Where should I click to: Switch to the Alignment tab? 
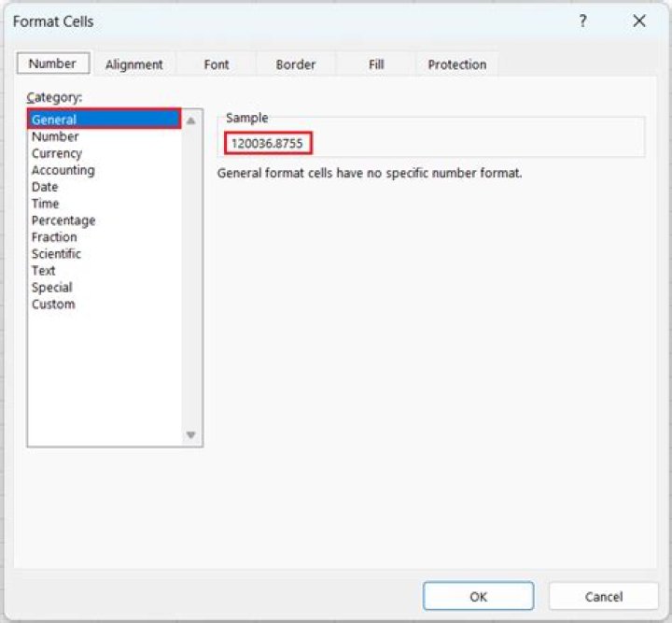[x=133, y=64]
